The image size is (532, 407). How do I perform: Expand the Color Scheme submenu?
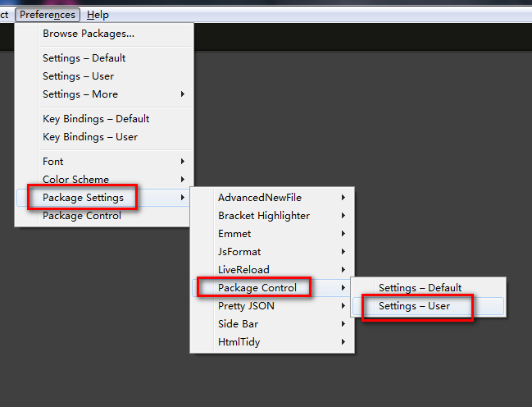(103, 179)
